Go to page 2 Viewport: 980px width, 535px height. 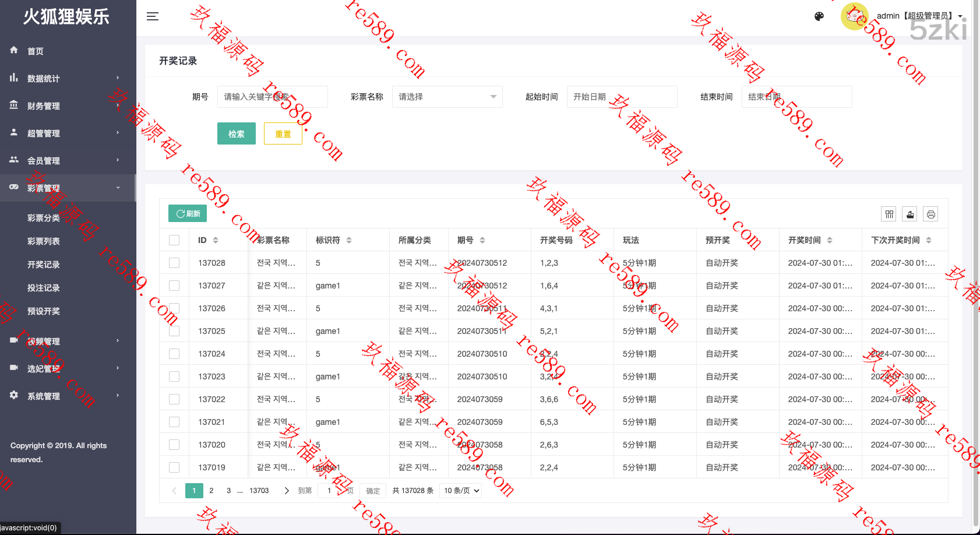[211, 491]
